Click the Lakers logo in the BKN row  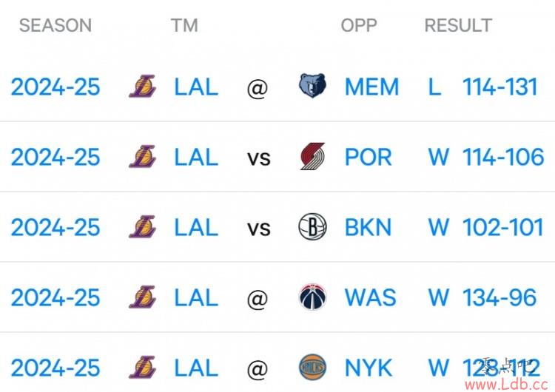(142, 226)
